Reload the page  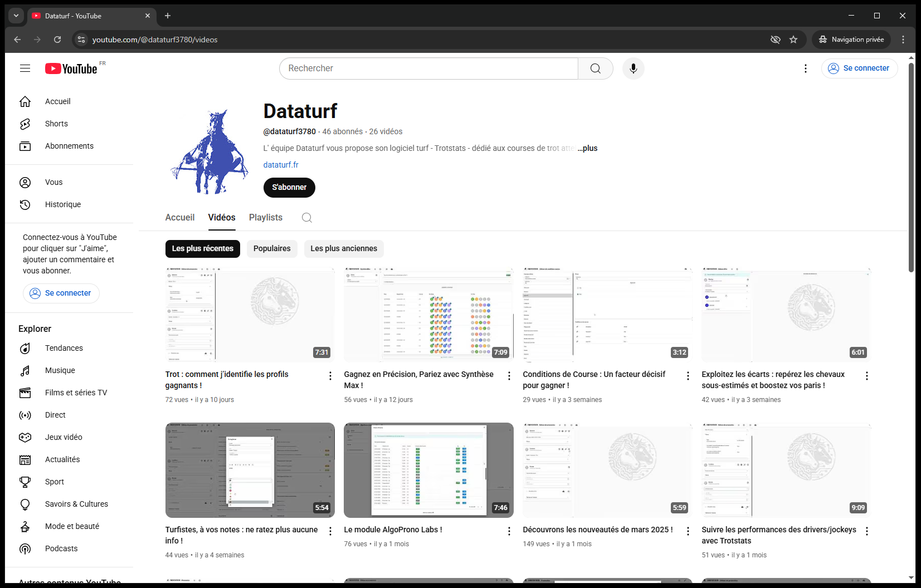57,40
